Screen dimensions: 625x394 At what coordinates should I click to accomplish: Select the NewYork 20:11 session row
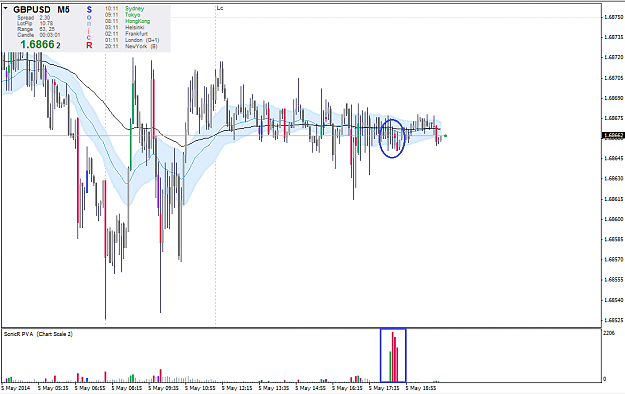[x=132, y=47]
